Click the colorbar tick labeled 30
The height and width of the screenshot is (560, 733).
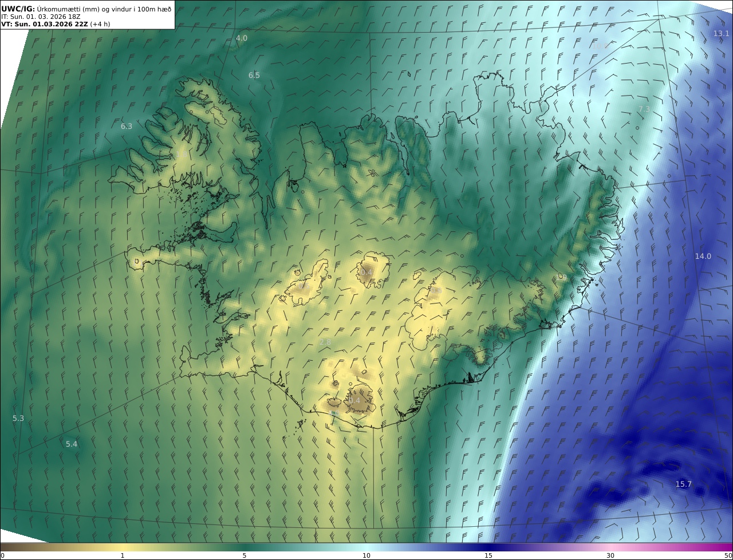[610, 555]
